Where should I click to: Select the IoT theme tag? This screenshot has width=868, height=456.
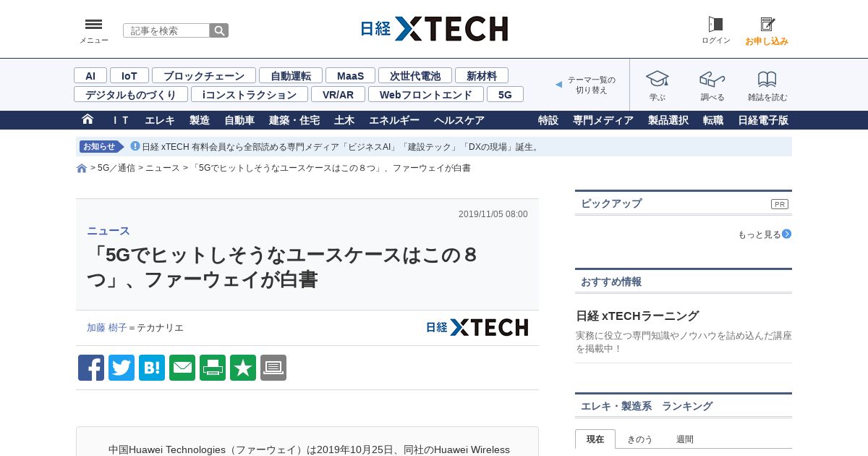(x=129, y=75)
